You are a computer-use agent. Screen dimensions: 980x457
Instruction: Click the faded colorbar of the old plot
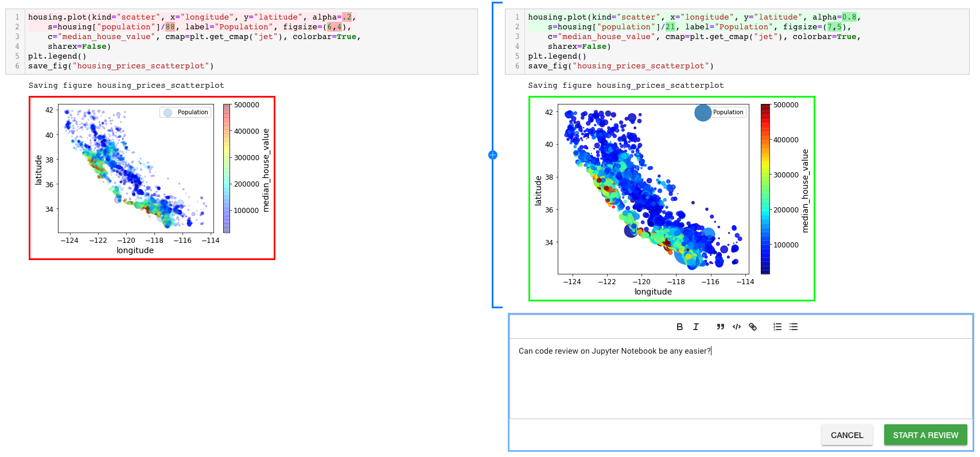point(227,168)
